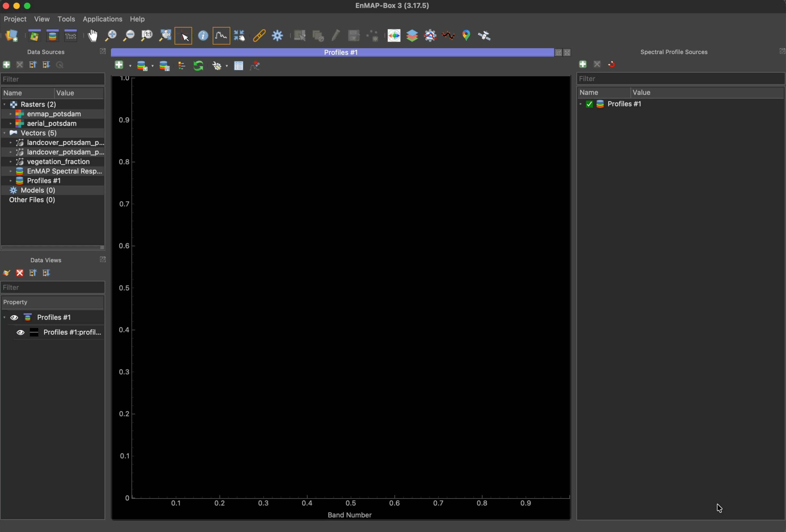The image size is (786, 532).
Task: Toggle visibility of Profiles #1 view
Action: pos(14,317)
